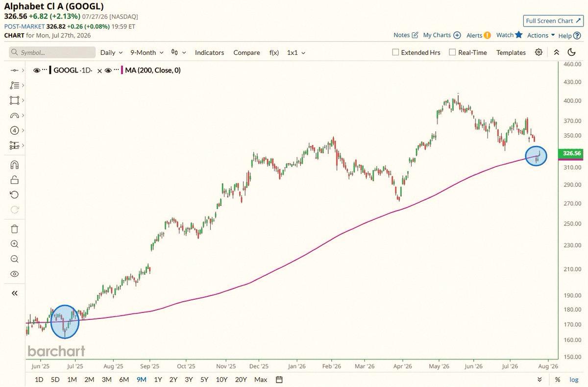The image size is (588, 387).
Task: Click the MA indicator magenta color bar
Action: (122, 70)
